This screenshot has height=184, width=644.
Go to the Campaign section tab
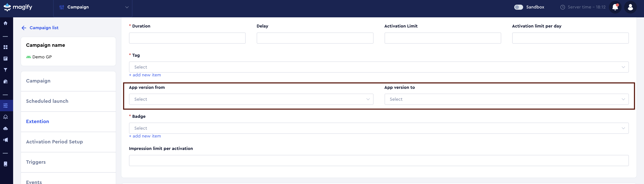(68, 81)
